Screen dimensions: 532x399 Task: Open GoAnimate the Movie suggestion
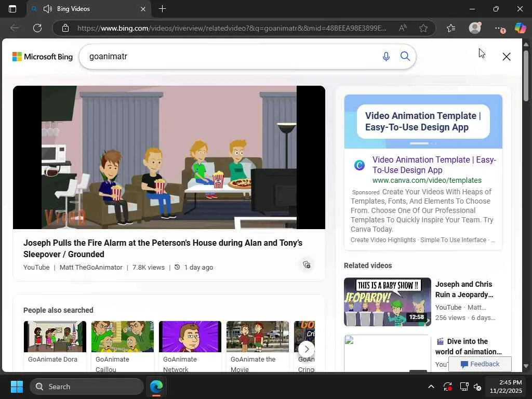point(258,346)
